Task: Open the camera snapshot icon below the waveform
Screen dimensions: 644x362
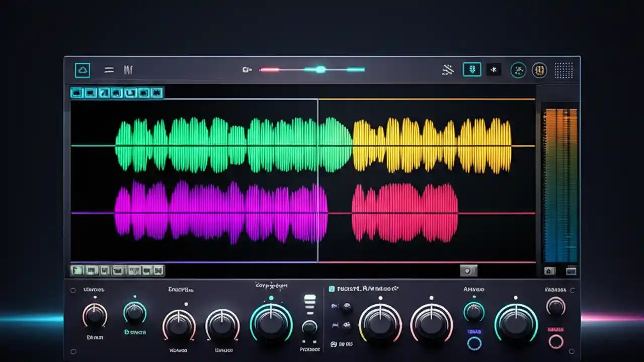Action: coord(469,270)
